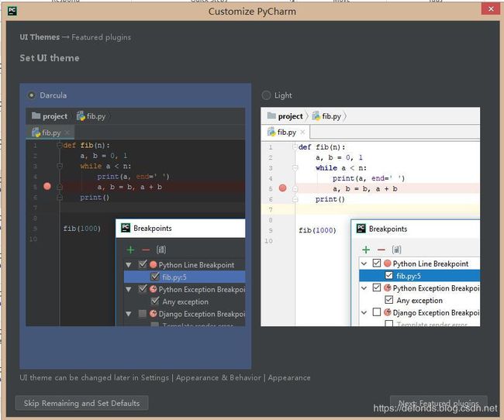This screenshot has height=420, width=504.
Task: Click Breakpoints title text in Darcula preview
Action: tap(153, 228)
